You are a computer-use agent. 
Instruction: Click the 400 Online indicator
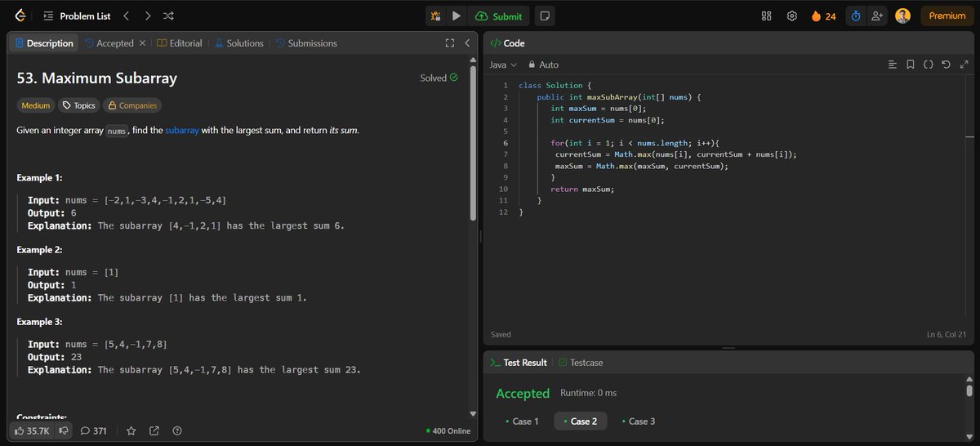[448, 430]
